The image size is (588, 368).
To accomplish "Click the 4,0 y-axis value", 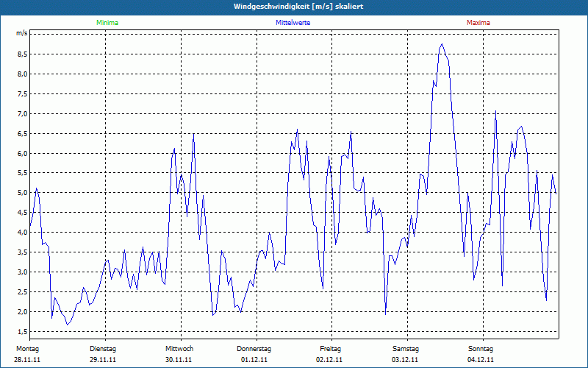I will pyautogui.click(x=23, y=233).
